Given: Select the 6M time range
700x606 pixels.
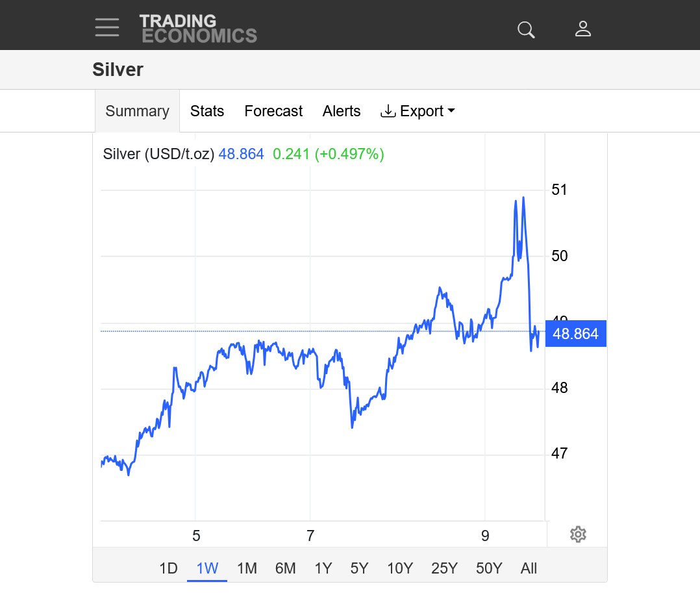Looking at the screenshot, I should click(285, 568).
